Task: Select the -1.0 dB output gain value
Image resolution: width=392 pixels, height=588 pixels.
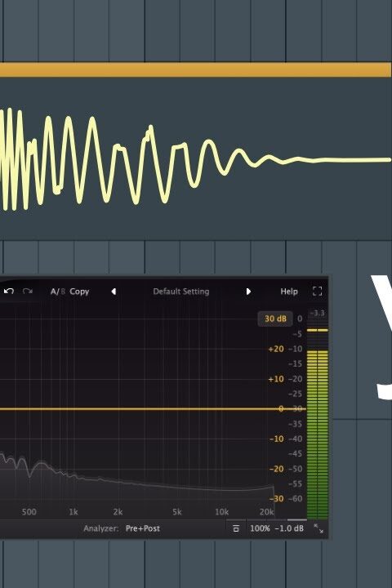Action: pos(289,528)
